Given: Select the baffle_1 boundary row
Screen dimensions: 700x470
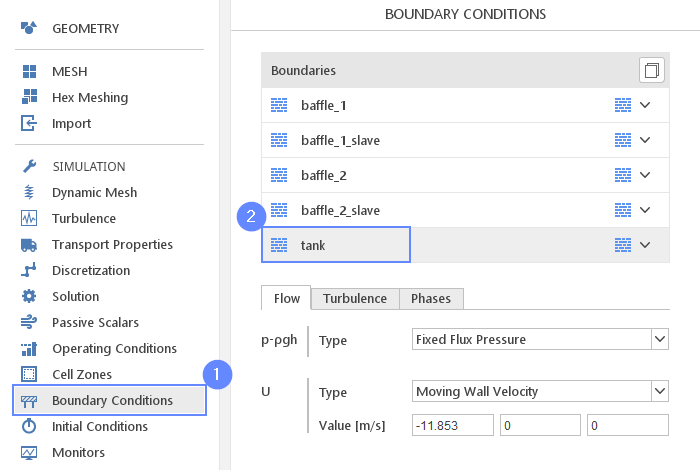Looking at the screenshot, I should (465, 105).
